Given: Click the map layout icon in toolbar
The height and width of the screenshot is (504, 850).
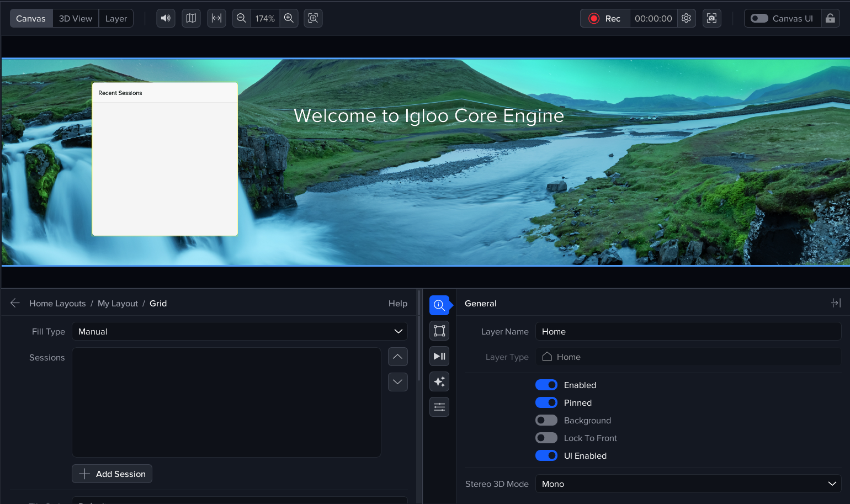Looking at the screenshot, I should (x=191, y=18).
